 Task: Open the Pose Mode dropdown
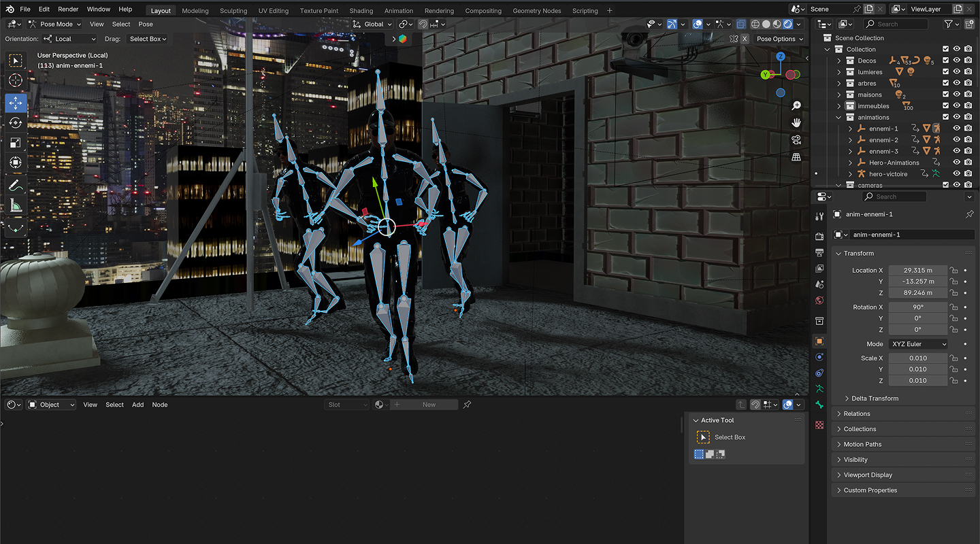[x=56, y=24]
